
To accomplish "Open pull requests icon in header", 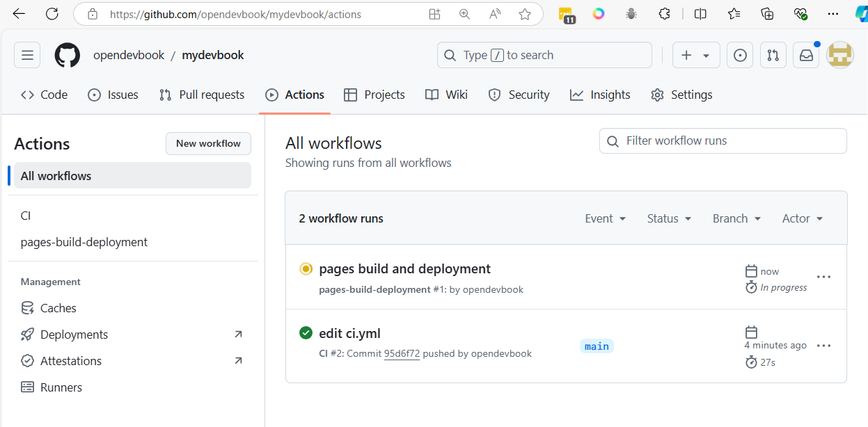I will pyautogui.click(x=773, y=56).
